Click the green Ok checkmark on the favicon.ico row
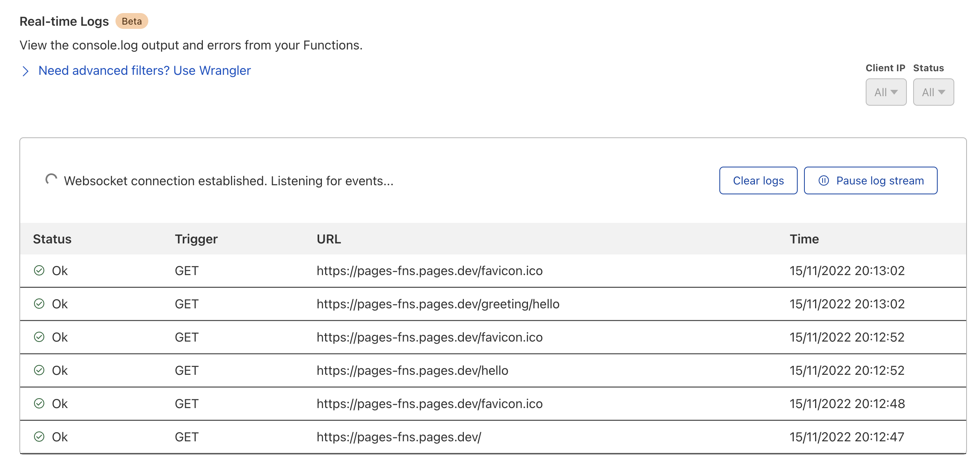980x471 pixels. [40, 271]
